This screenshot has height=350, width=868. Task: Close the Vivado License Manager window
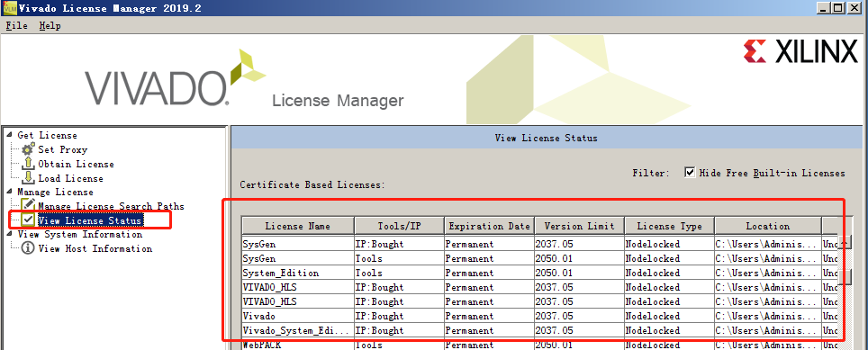click(854, 8)
